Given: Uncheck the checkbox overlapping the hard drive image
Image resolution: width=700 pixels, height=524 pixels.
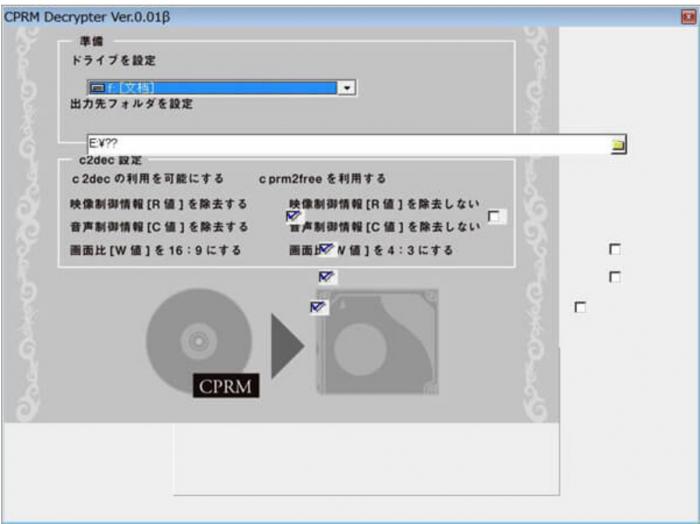Looking at the screenshot, I should (x=318, y=307).
